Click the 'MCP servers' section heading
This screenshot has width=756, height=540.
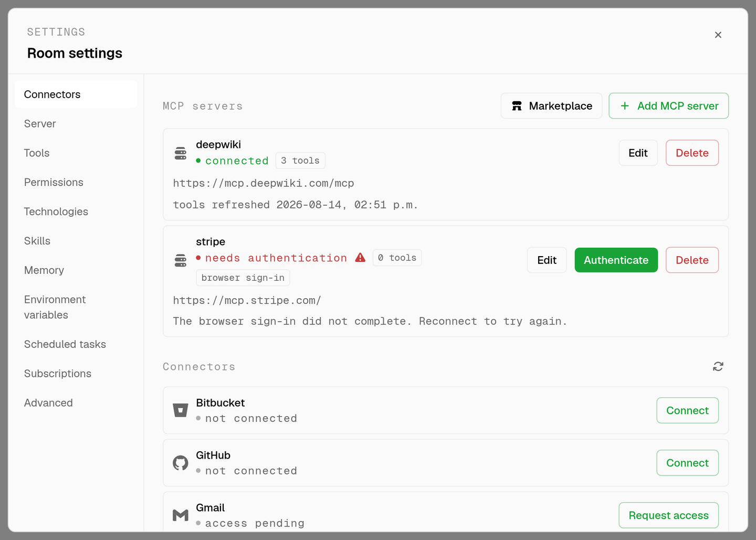[203, 106]
